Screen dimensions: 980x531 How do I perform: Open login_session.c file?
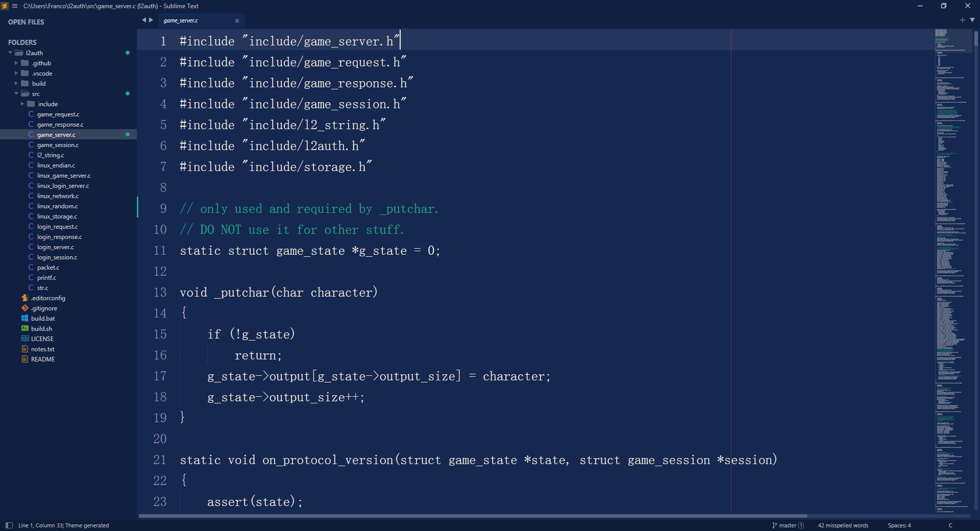click(57, 257)
